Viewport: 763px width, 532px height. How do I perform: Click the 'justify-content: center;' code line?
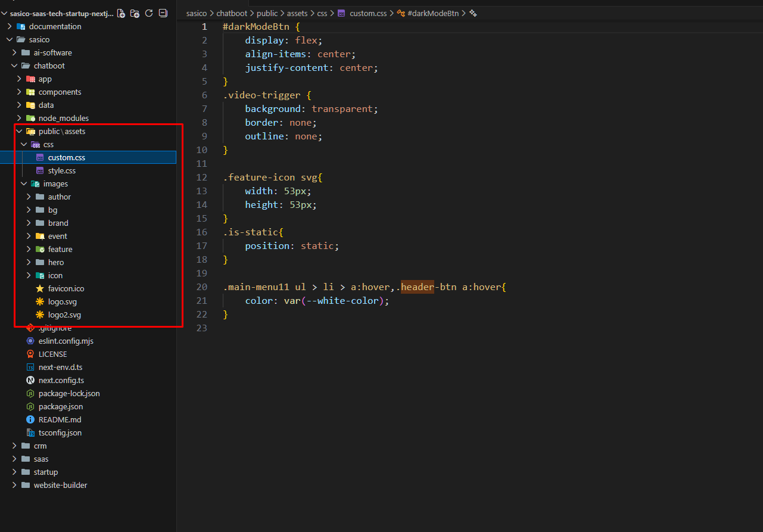coord(312,68)
